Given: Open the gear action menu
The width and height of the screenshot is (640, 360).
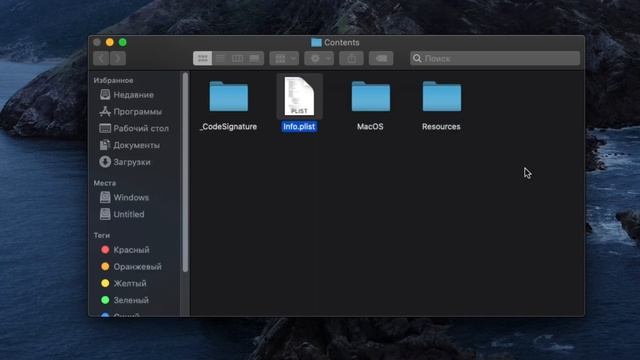Looking at the screenshot, I should pyautogui.click(x=319, y=58).
